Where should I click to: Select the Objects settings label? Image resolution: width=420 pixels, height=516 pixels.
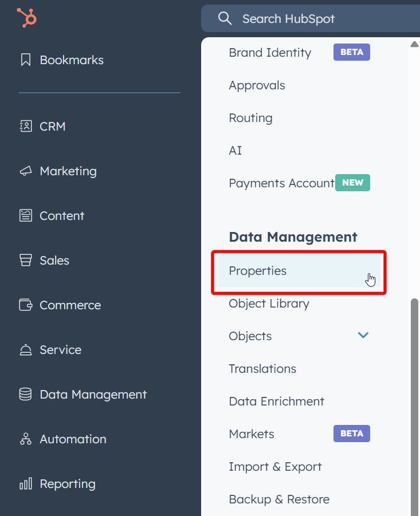click(250, 336)
